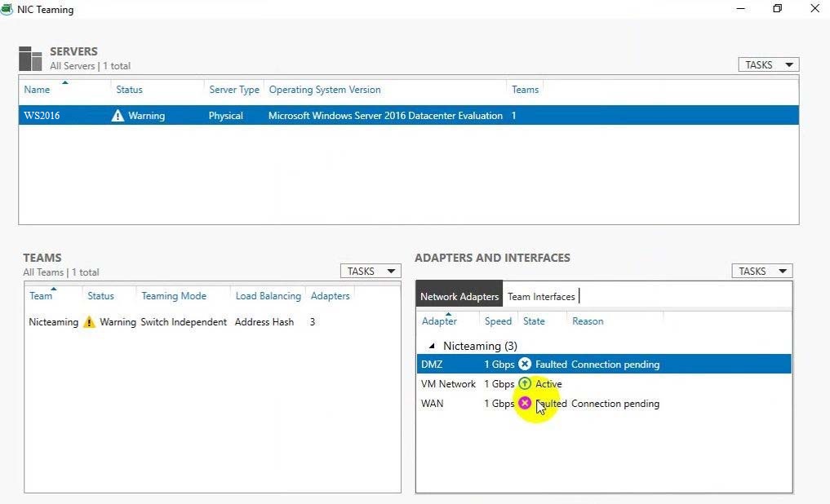830x504 pixels.
Task: Switch to the Team Interfaces tab
Action: click(541, 297)
